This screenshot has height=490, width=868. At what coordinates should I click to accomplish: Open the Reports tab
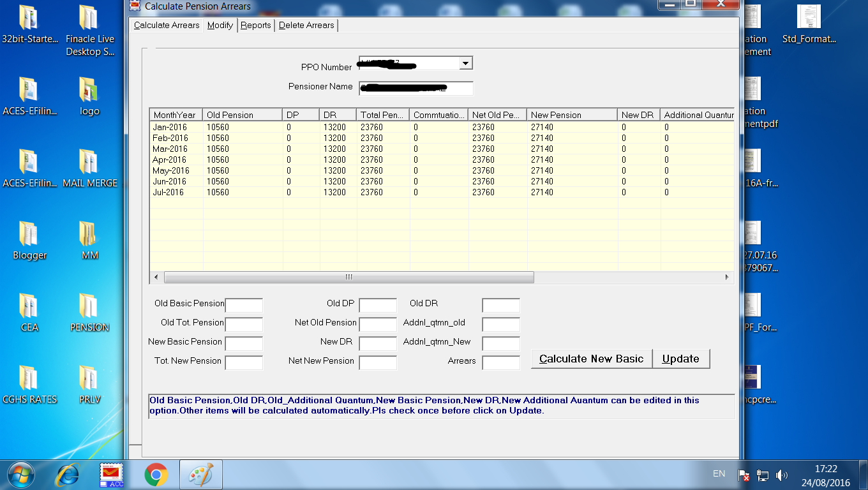coord(255,25)
